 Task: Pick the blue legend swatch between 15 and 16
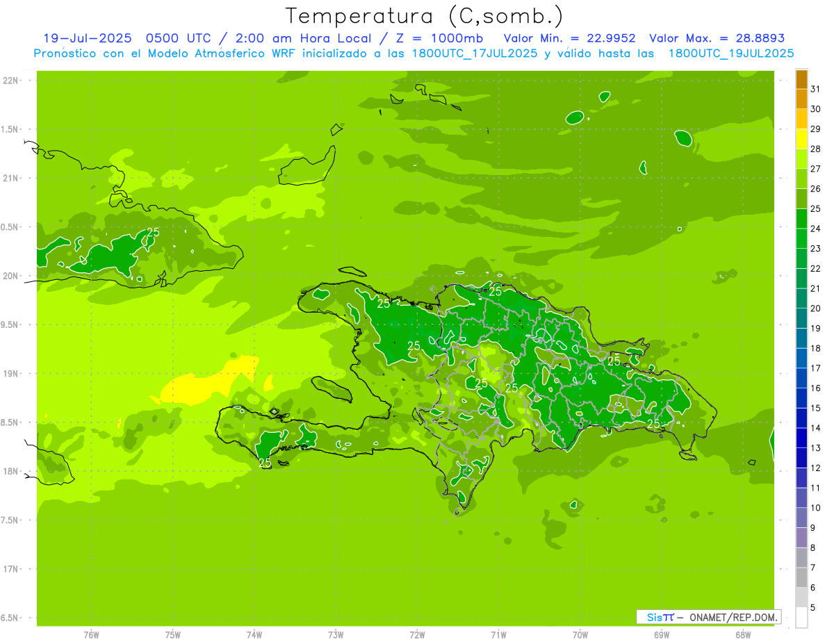(801, 398)
